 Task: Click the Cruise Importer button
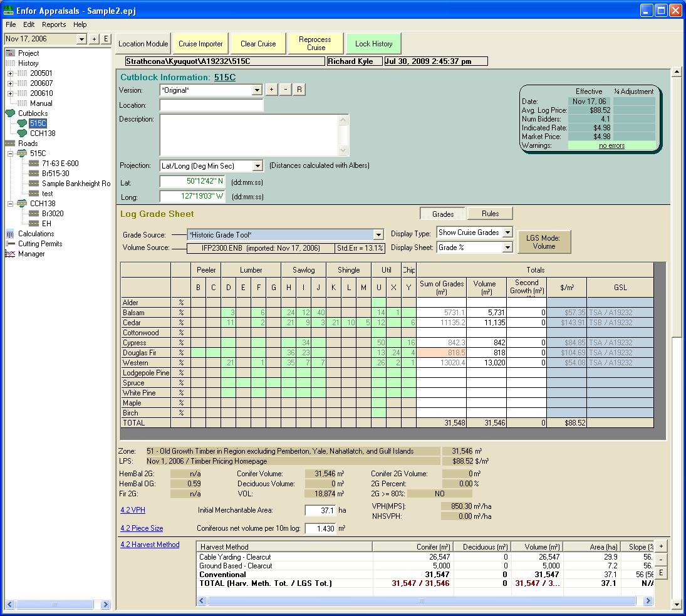coord(200,44)
